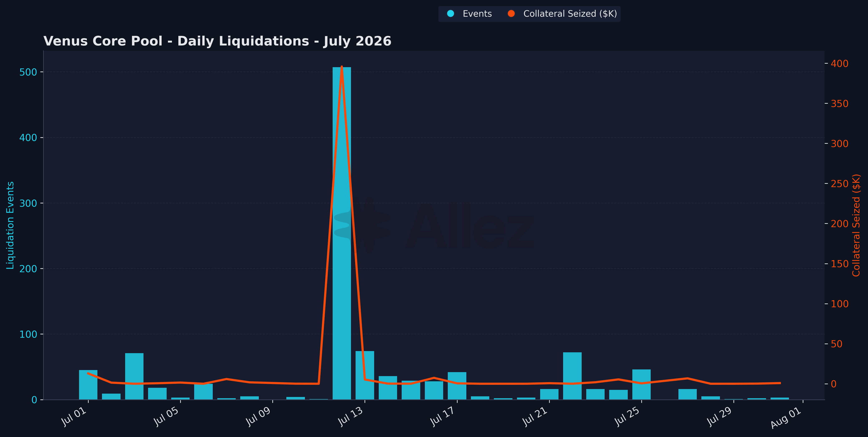Click the tallest bar at Jul 12
This screenshot has width=868, height=437.
(x=342, y=233)
